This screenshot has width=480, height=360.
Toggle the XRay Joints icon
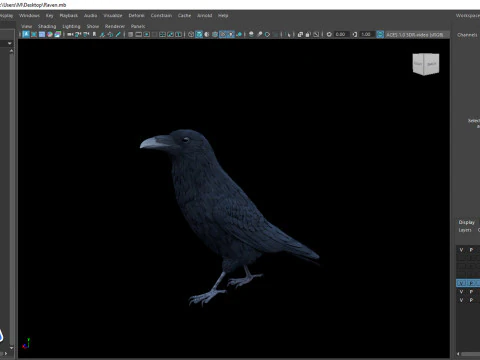316,34
